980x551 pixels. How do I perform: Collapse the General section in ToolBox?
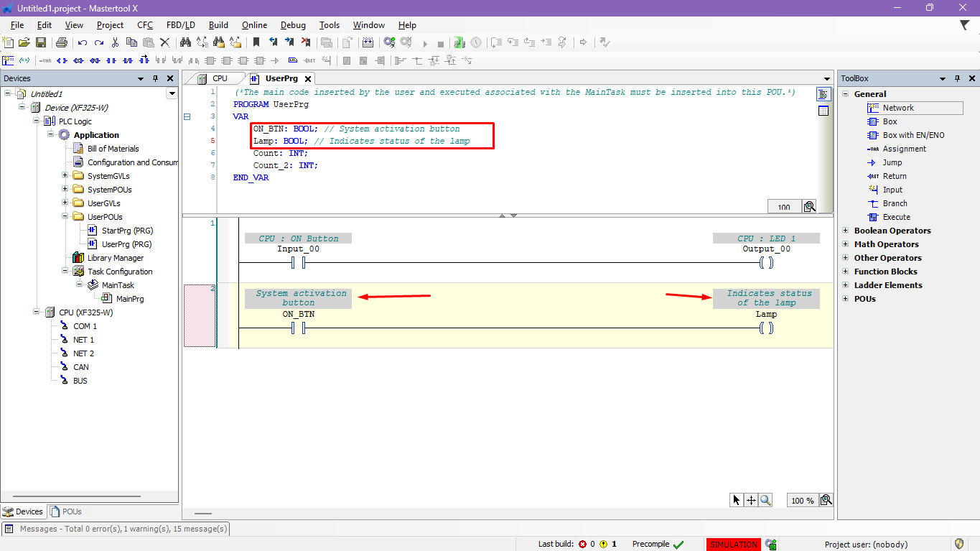[x=846, y=94]
